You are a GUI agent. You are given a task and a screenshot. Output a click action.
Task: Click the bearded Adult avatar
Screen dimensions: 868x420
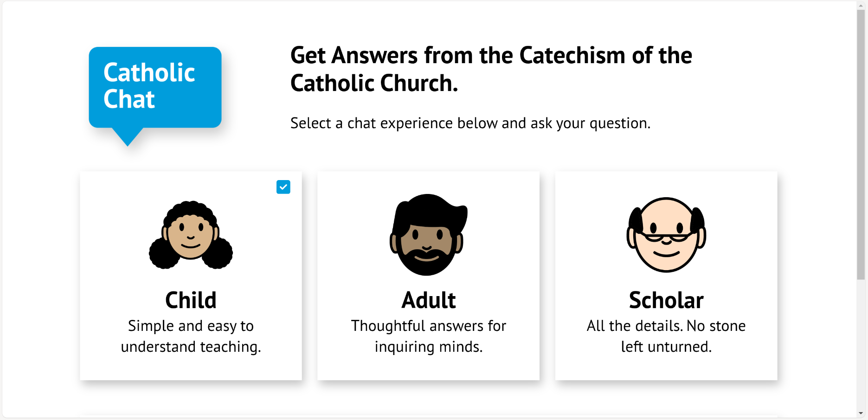click(428, 235)
